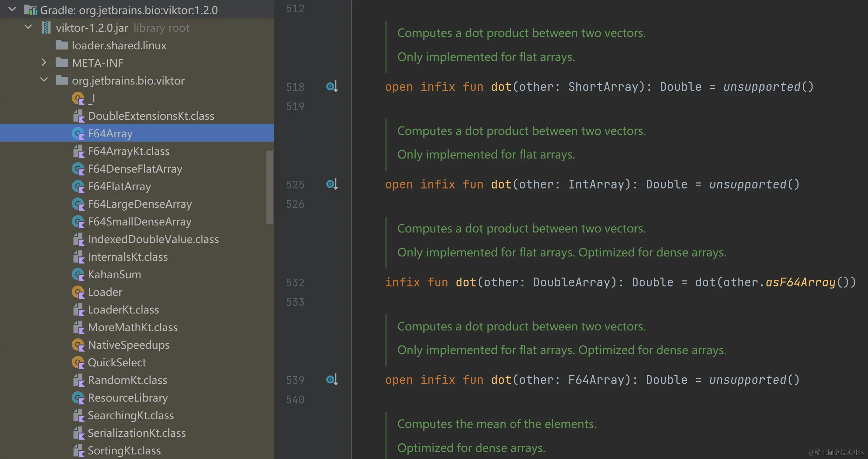The width and height of the screenshot is (868, 459).
Task: Collapse the viktor-1.2.0.jar library root
Action: click(28, 27)
